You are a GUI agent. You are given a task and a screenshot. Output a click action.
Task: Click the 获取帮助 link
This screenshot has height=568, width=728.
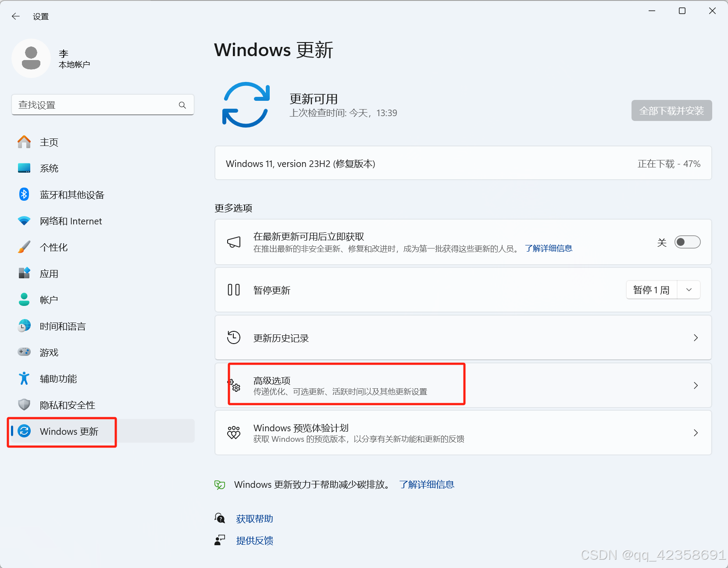point(255,519)
